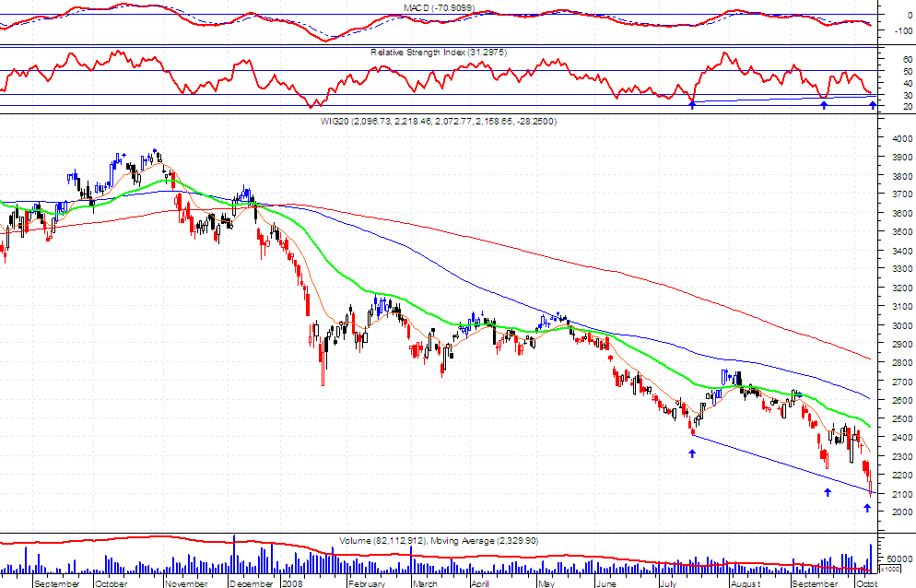This screenshot has height=588, width=916.
Task: Select the 40 level on RSI axis
Action: click(x=907, y=83)
